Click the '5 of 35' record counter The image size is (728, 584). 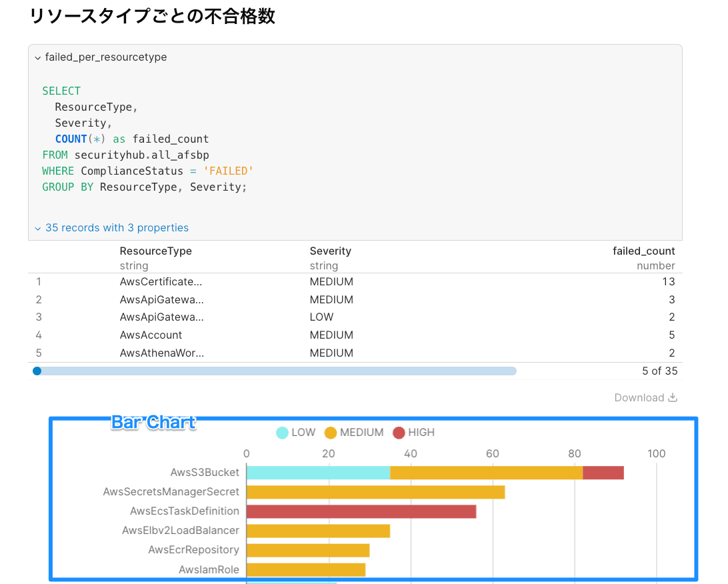click(660, 371)
